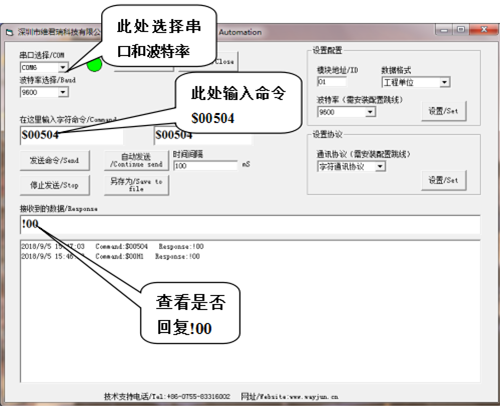The image size is (500, 406).
Task: Click the application icon in title bar
Action: (x=10, y=32)
